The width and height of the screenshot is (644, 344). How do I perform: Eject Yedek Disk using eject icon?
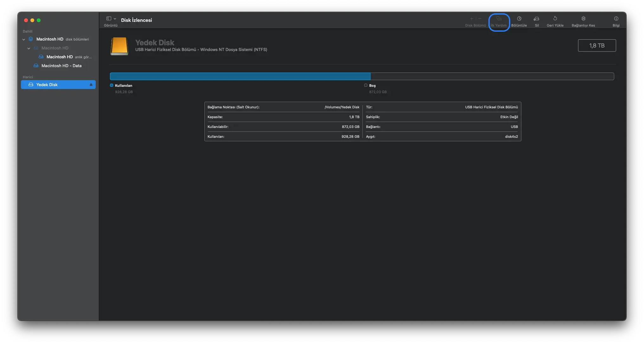(x=91, y=85)
